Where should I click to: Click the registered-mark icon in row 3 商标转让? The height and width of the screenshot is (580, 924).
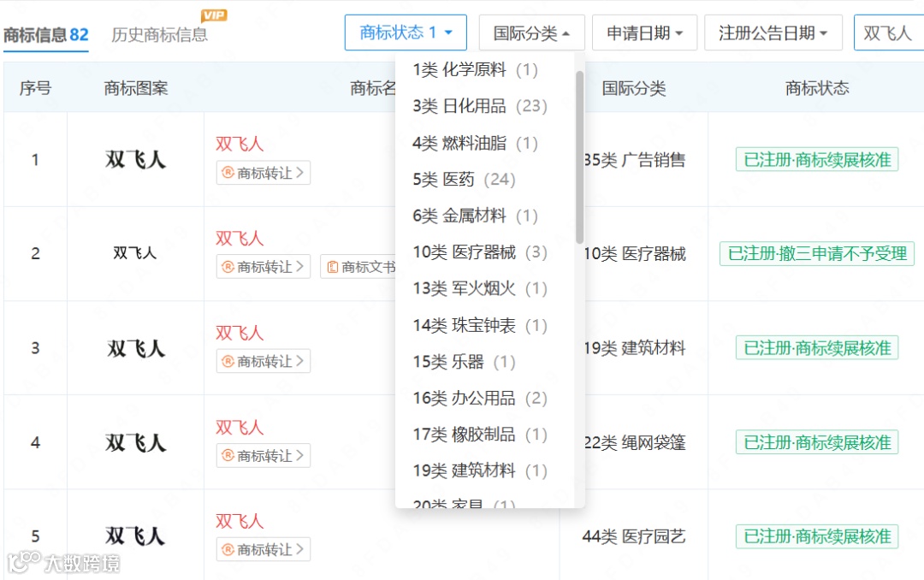[x=228, y=361]
